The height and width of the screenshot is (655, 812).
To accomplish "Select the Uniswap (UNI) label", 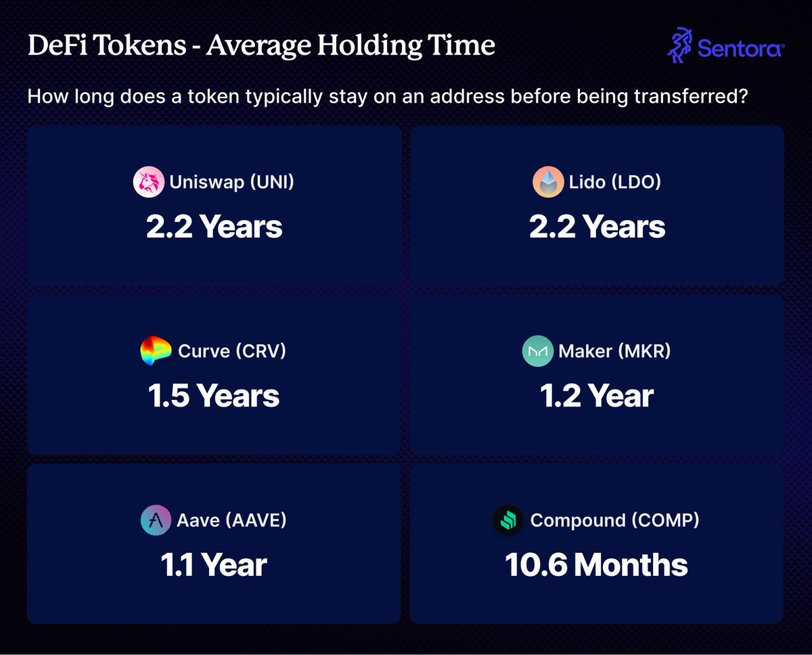I will click(x=232, y=182).
